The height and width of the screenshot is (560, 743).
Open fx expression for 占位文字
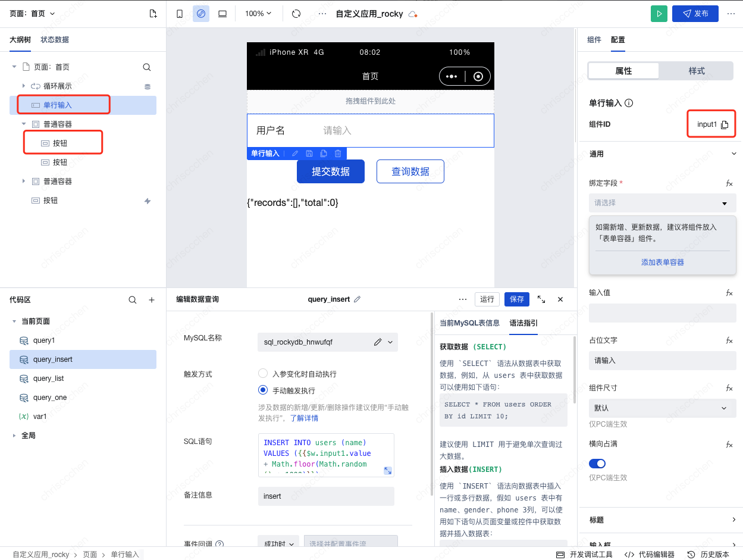pos(729,340)
